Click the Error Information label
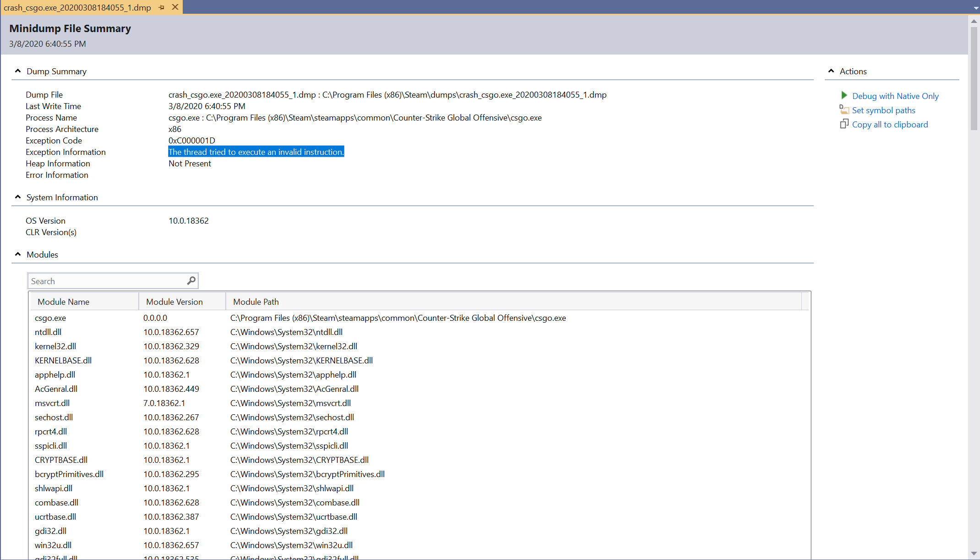The width and height of the screenshot is (980, 560). coord(57,175)
